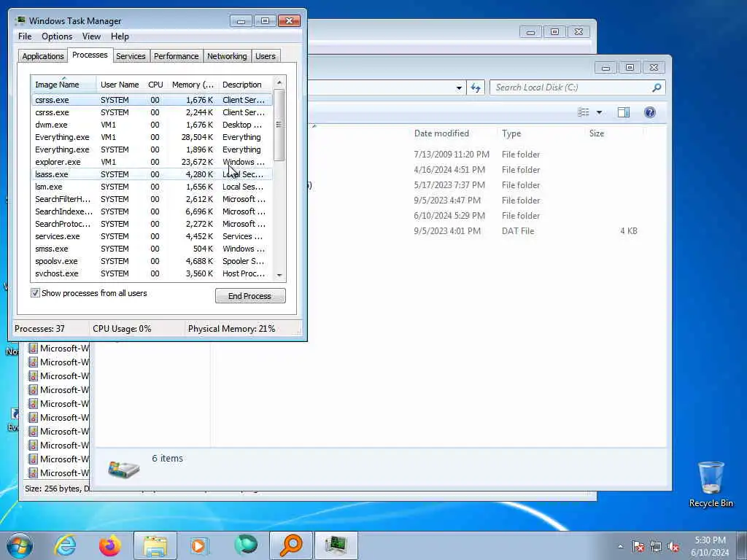Screen dimensions: 747x560
Task: Open view options dropdown arrow in Explorer
Action: click(600, 112)
